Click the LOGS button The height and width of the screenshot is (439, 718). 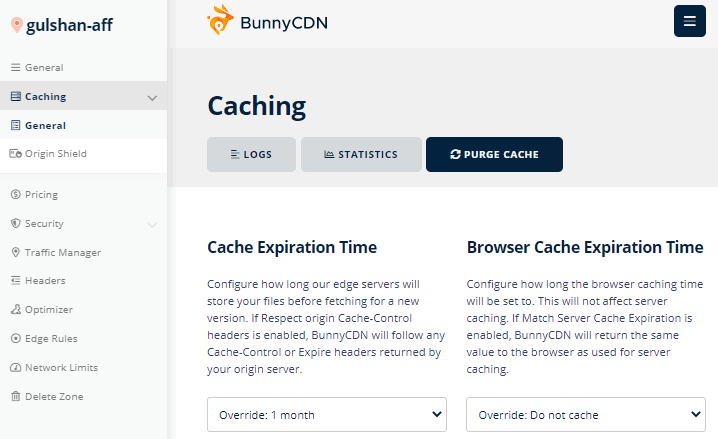251,154
